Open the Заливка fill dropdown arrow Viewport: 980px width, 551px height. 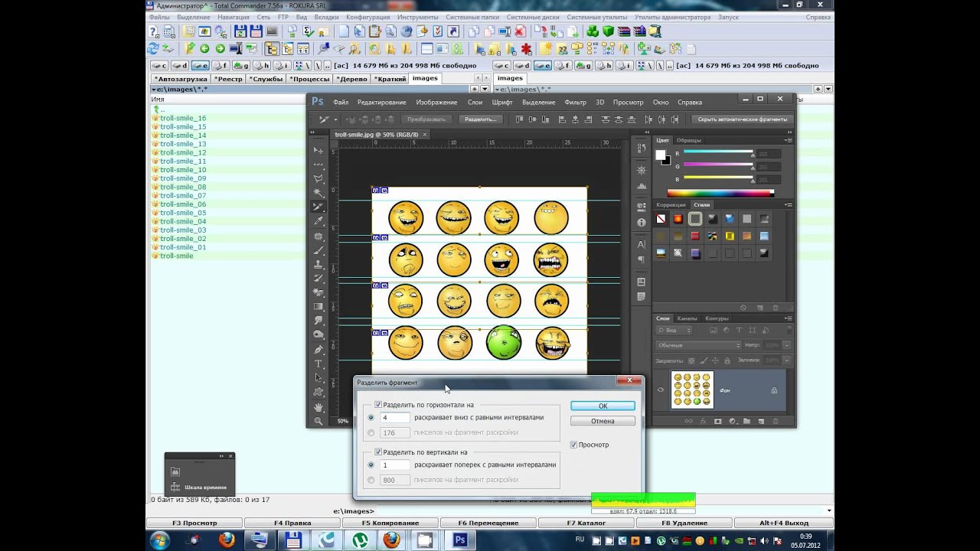[787, 360]
